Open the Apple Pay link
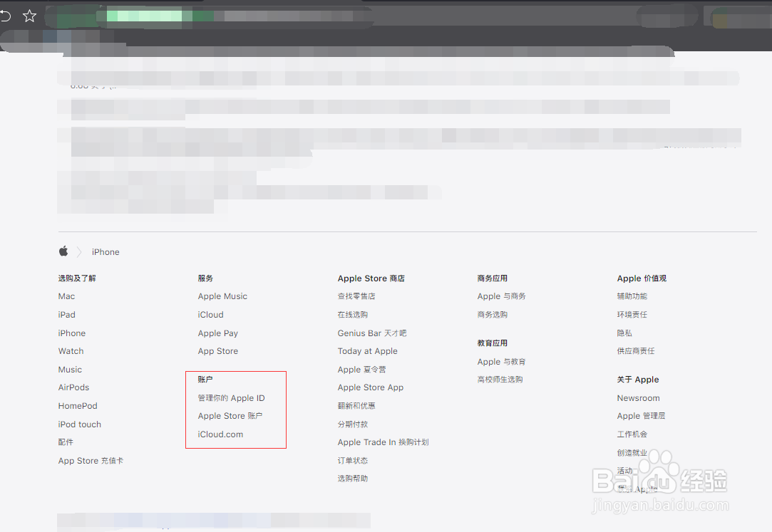The height and width of the screenshot is (532, 772). (x=218, y=333)
